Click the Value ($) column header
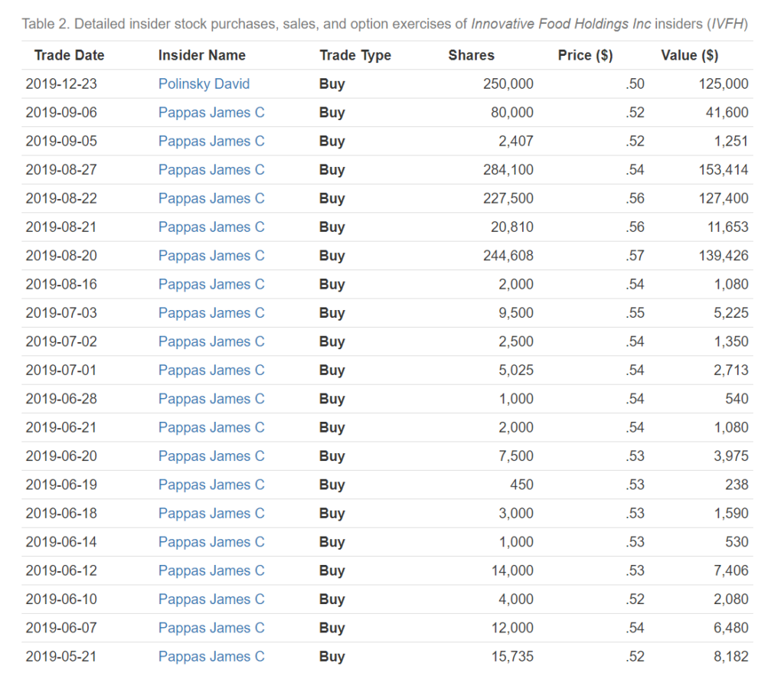Image resolution: width=784 pixels, height=676 pixels. coord(690,55)
